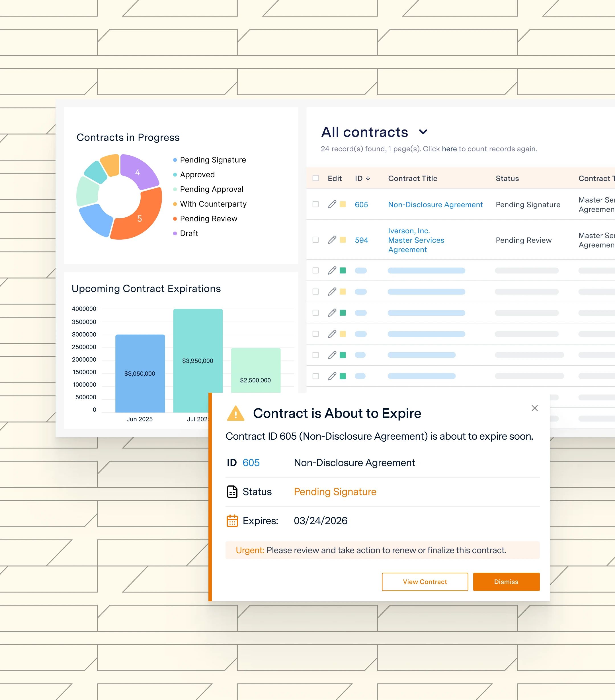
Task: Click the yellow status square in row 605
Action: (343, 204)
